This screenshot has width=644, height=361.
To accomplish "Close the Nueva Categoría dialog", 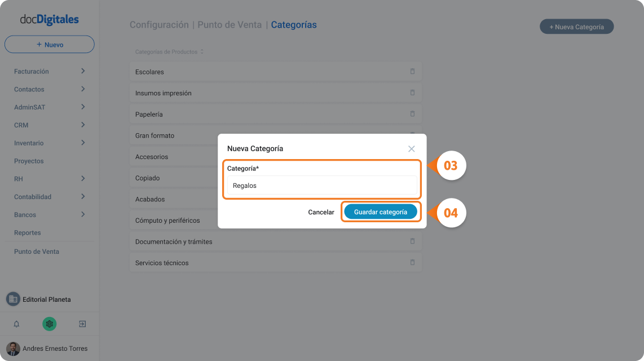I will pos(412,149).
